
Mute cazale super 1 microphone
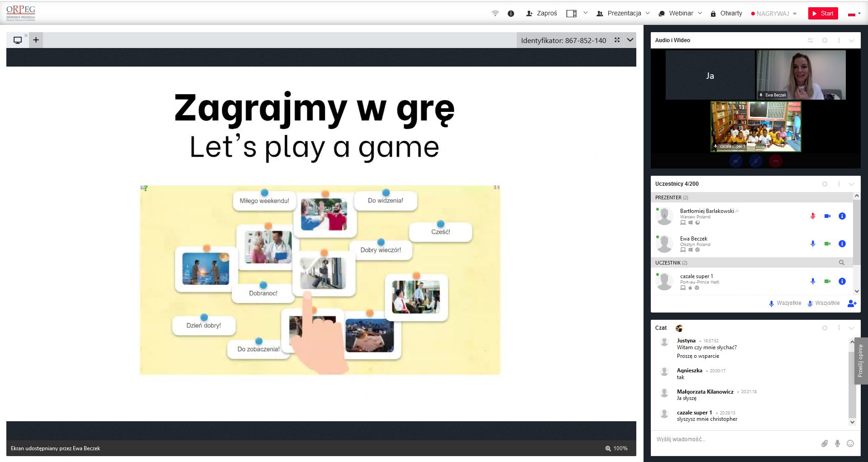[x=813, y=281]
